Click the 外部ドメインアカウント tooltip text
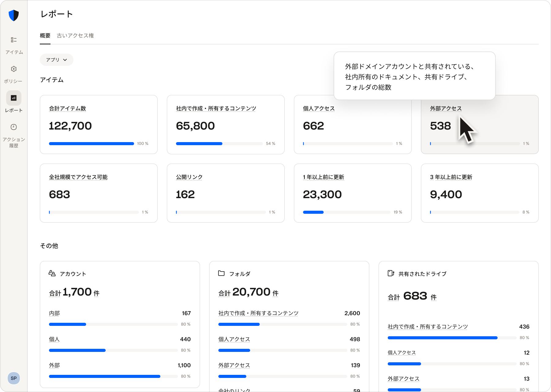The width and height of the screenshot is (551, 392). pos(410,77)
